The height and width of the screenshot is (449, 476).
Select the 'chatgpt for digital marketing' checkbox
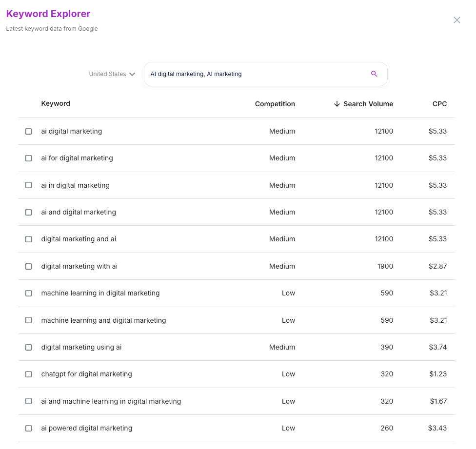[x=29, y=374]
